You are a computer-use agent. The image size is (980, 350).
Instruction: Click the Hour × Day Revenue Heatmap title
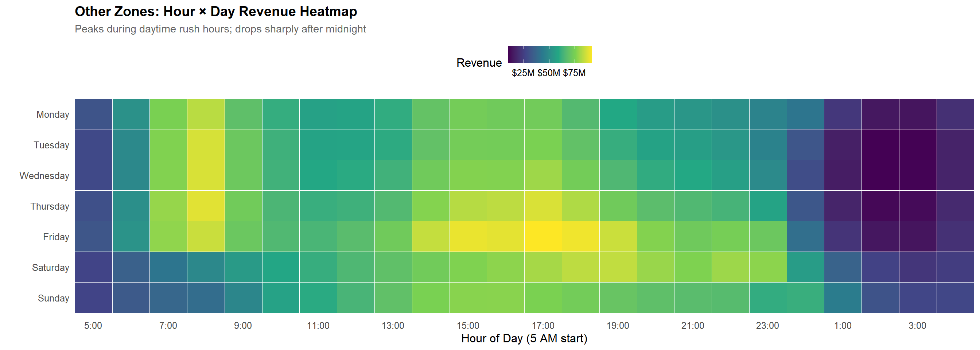pos(216,11)
